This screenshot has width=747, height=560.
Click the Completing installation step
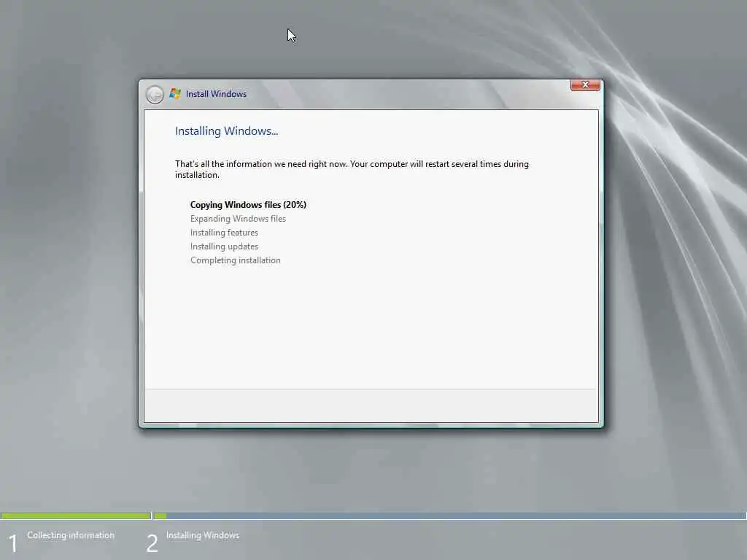tap(236, 260)
